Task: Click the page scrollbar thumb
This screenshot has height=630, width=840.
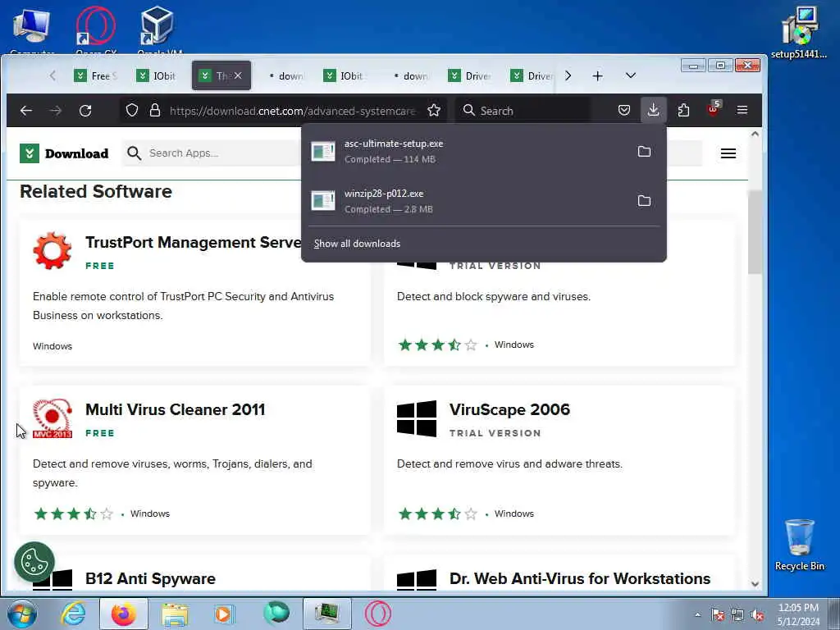Action: click(755, 232)
